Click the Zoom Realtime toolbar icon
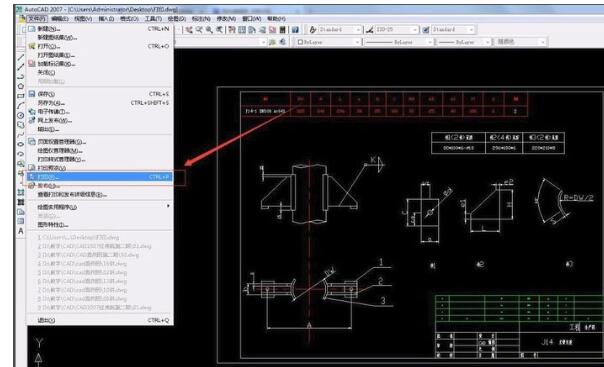Screen dimensions: 604x367 199,30
